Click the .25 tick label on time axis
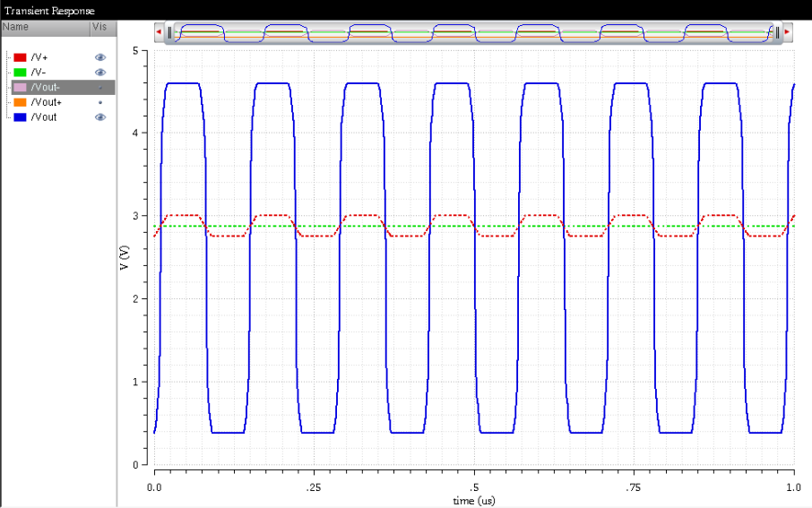812x508 pixels. (x=314, y=487)
